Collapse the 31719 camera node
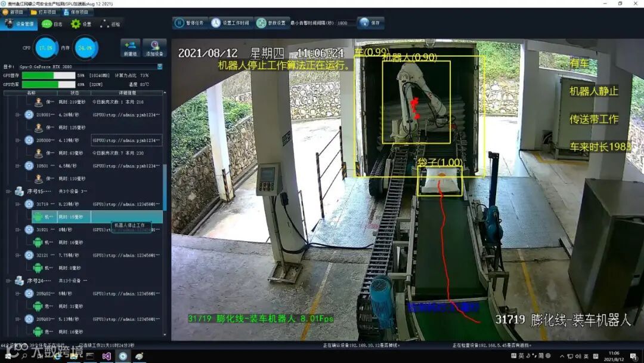 [18, 204]
